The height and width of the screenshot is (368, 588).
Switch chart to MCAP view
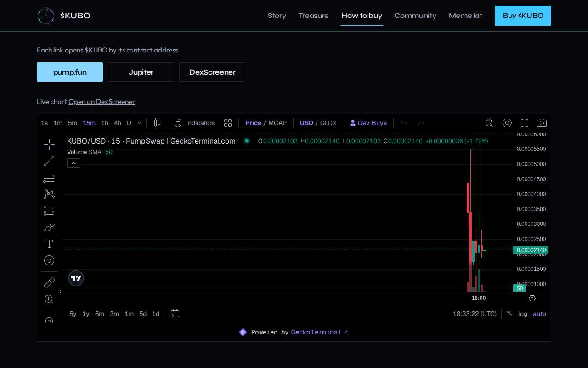coord(277,123)
